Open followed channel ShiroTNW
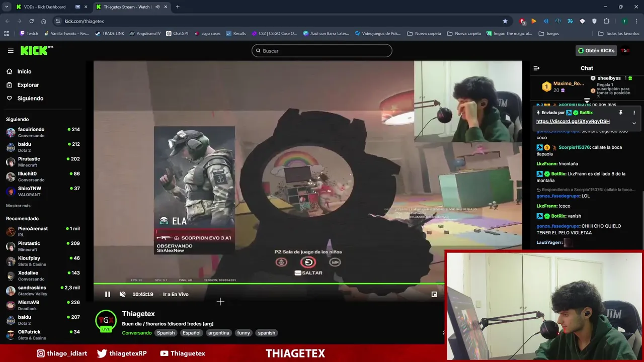The height and width of the screenshot is (362, 644). (43, 191)
